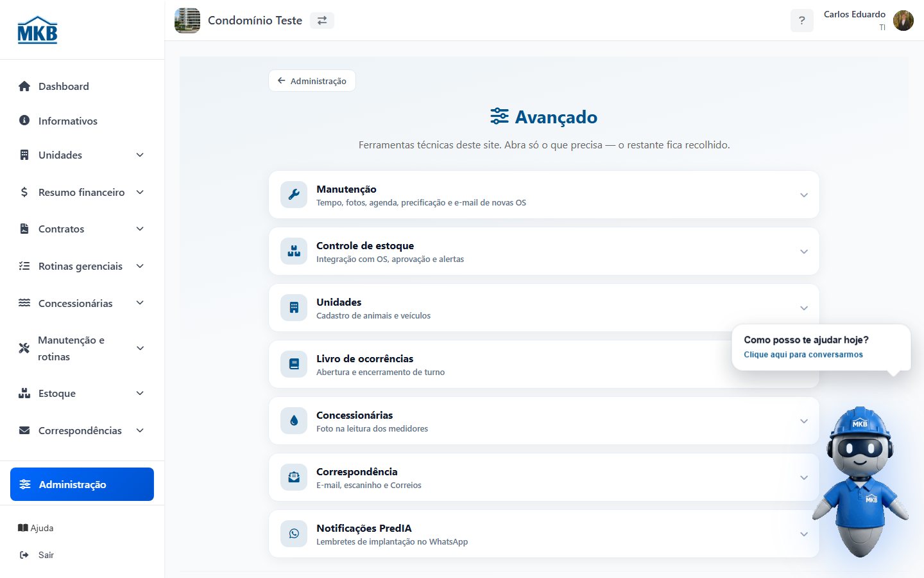The height and width of the screenshot is (578, 924).
Task: Click the Resumo financeiro dollar icon
Action: coord(24,192)
